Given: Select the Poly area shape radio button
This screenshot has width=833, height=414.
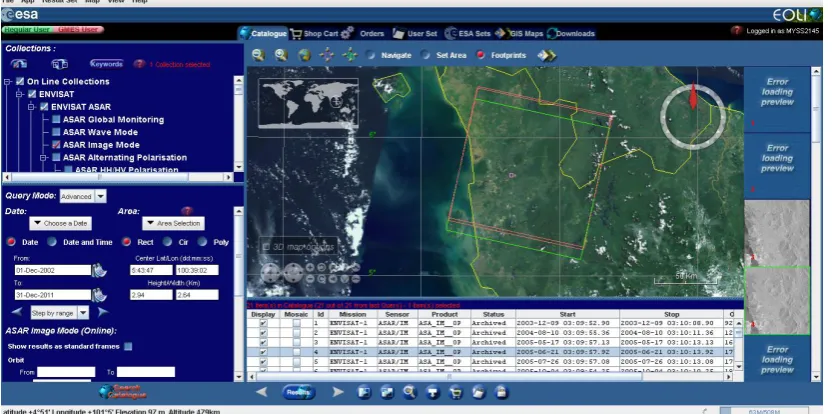Looking at the screenshot, I should coord(202,242).
